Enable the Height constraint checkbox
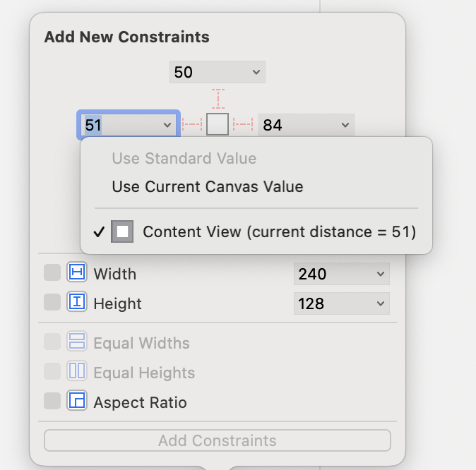476x470 pixels. point(52,303)
